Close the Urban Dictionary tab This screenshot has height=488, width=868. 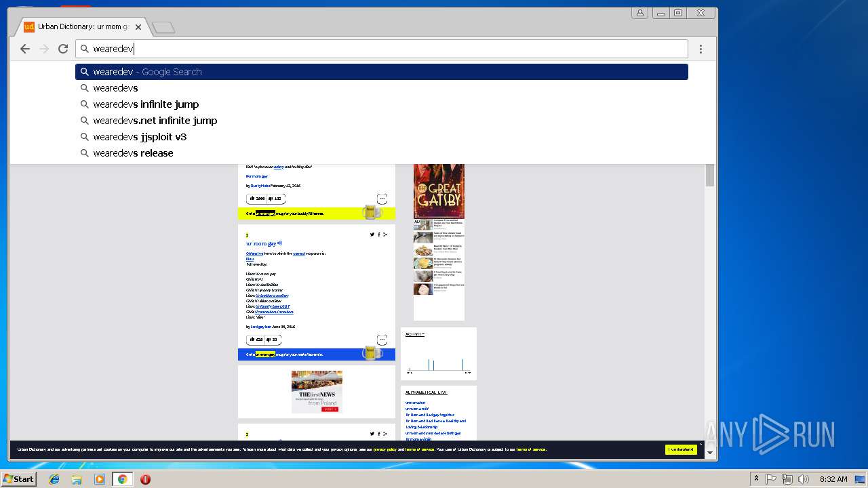(x=138, y=27)
